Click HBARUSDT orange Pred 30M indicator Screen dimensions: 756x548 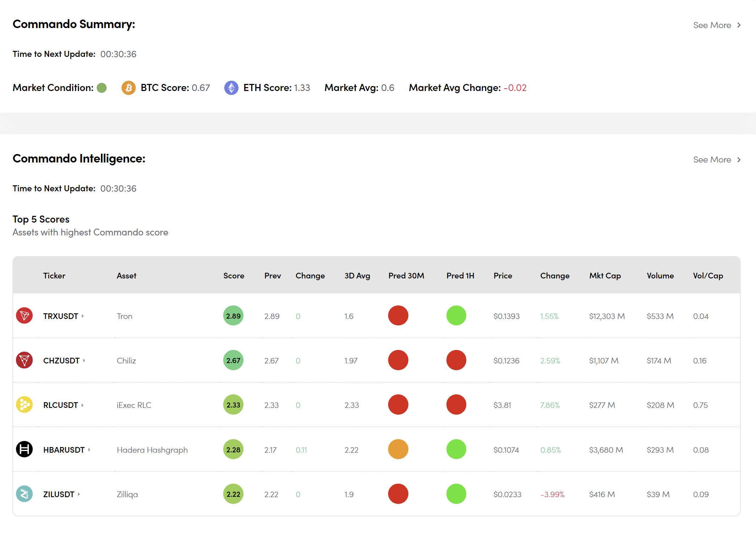(x=398, y=449)
